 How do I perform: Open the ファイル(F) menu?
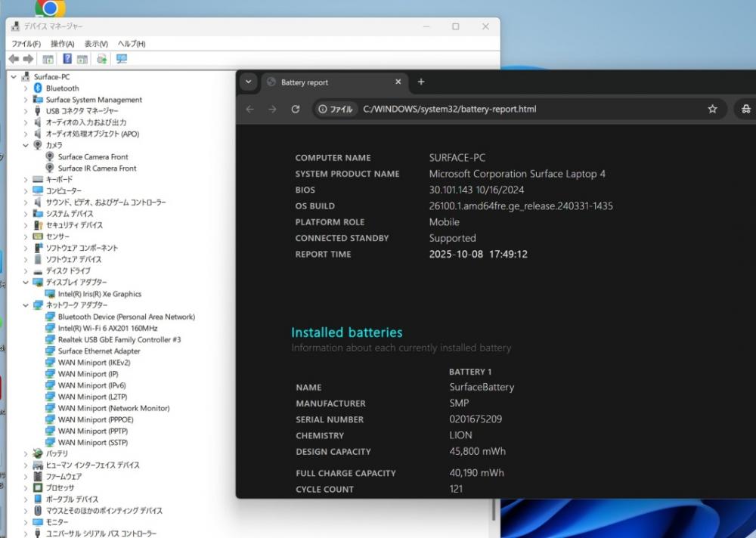click(x=26, y=44)
